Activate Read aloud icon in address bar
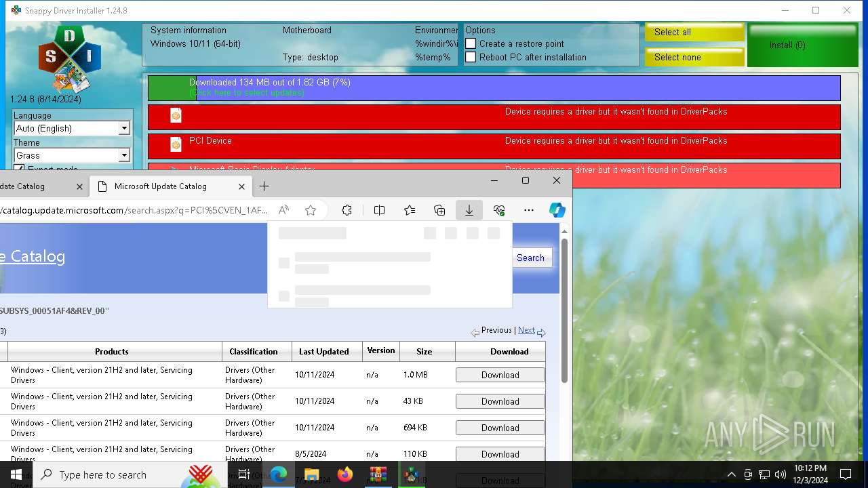The height and width of the screenshot is (488, 868). (x=283, y=210)
